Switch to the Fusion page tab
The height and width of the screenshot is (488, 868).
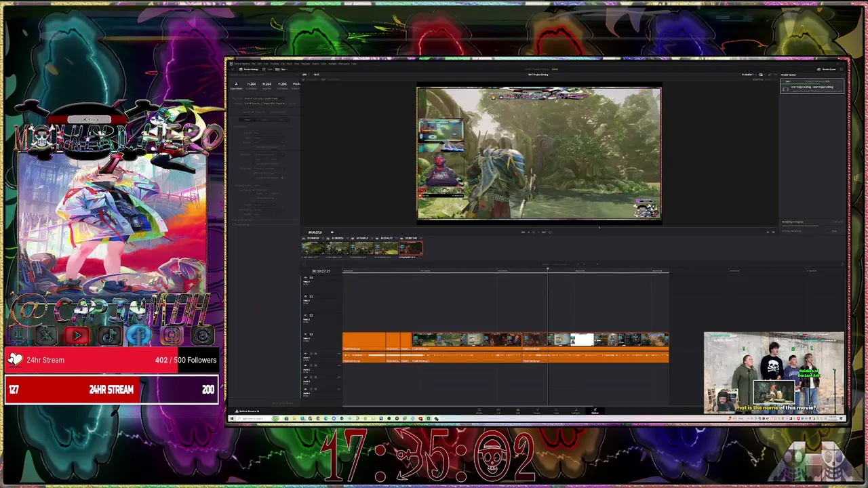click(x=537, y=411)
